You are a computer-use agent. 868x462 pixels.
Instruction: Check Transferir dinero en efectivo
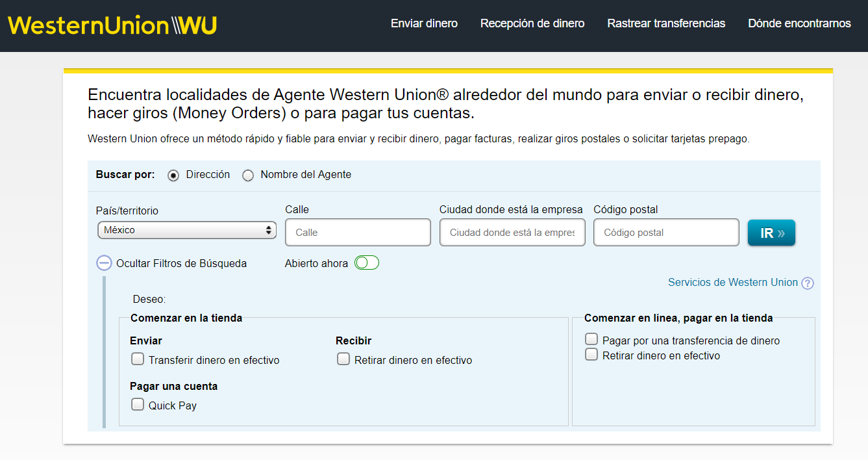pos(137,358)
